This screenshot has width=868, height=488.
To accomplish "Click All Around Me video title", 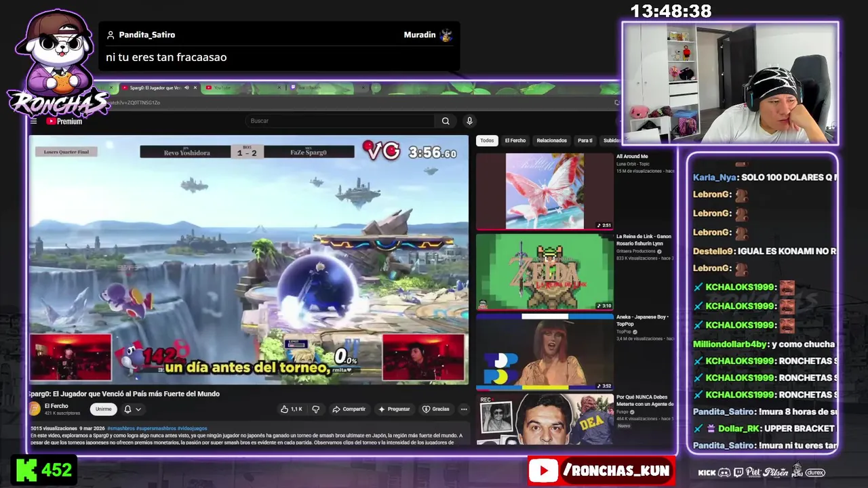I will (632, 157).
